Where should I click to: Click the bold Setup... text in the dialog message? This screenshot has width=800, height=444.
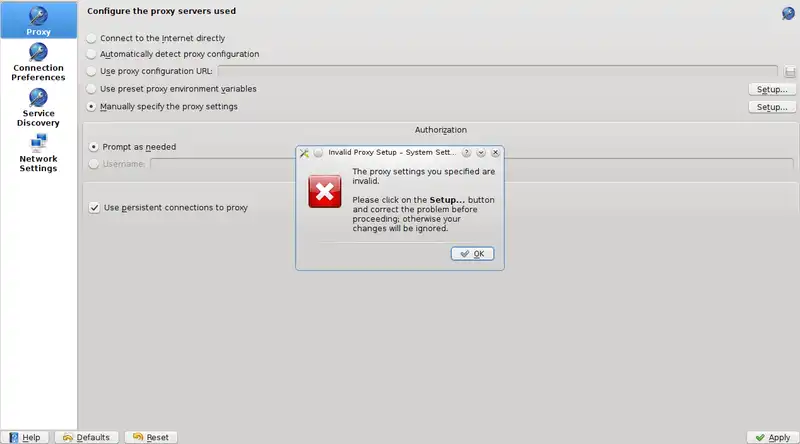pyautogui.click(x=447, y=200)
